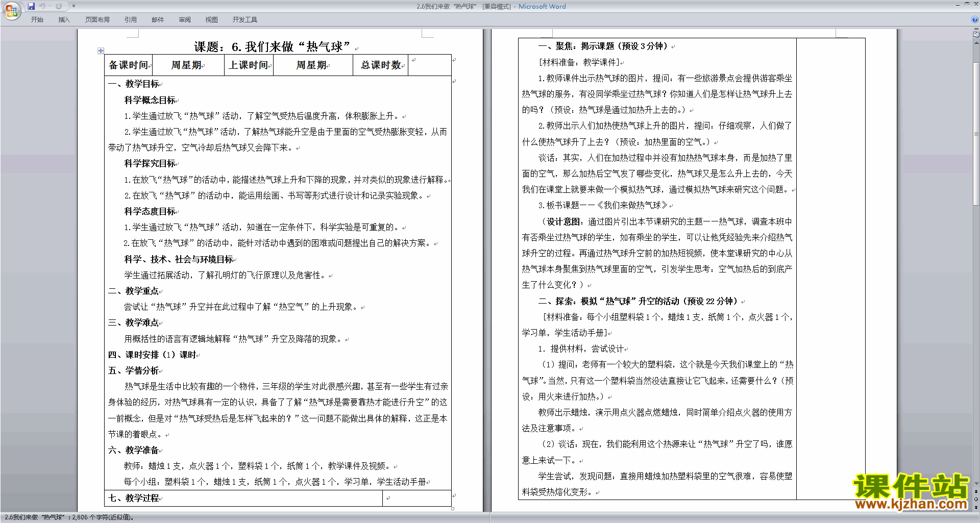980x523 pixels.
Task: Click the table move handle icon
Action: [101, 51]
